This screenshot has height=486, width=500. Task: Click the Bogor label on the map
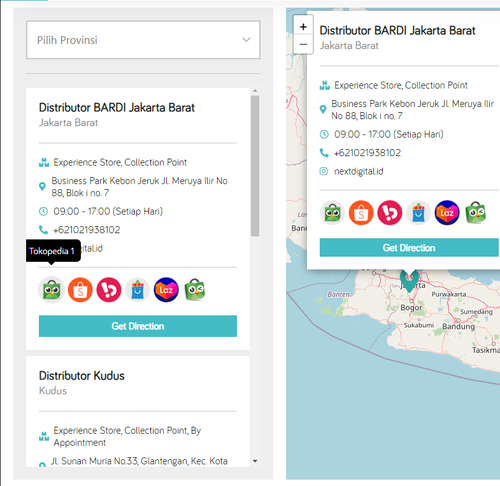click(411, 307)
